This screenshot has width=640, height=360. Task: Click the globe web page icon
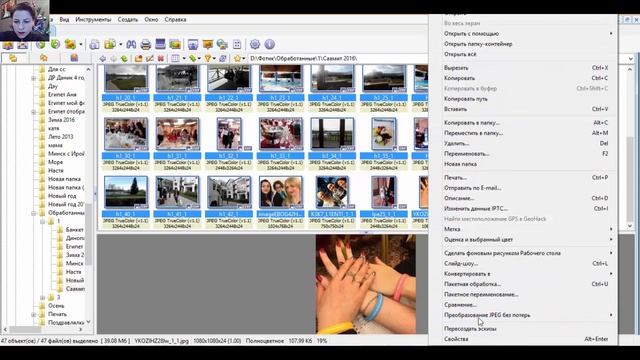[222, 44]
